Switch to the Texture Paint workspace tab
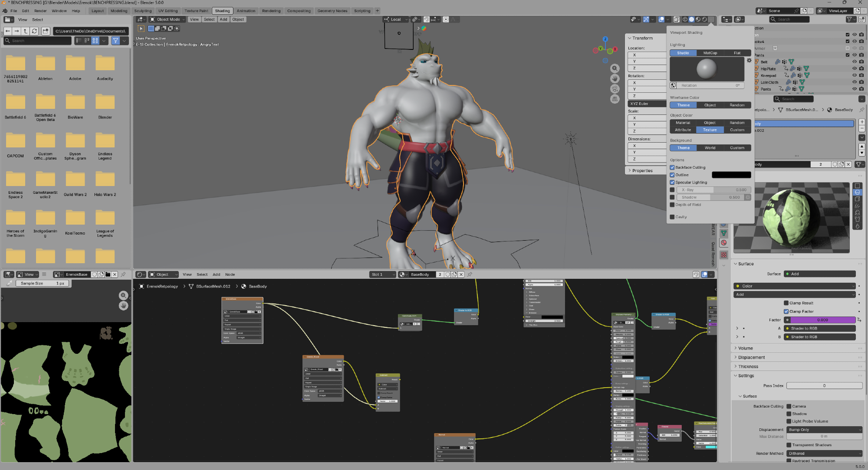The image size is (868, 470). pyautogui.click(x=196, y=11)
